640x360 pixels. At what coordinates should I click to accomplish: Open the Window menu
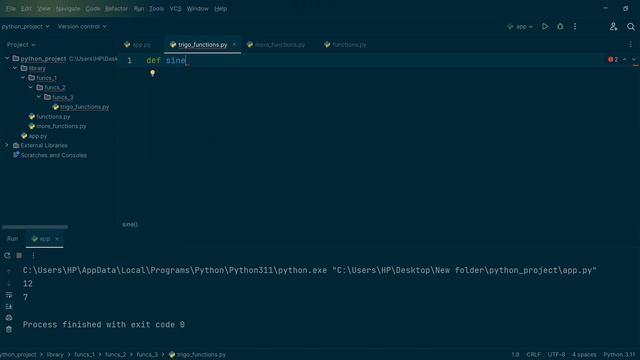point(198,9)
